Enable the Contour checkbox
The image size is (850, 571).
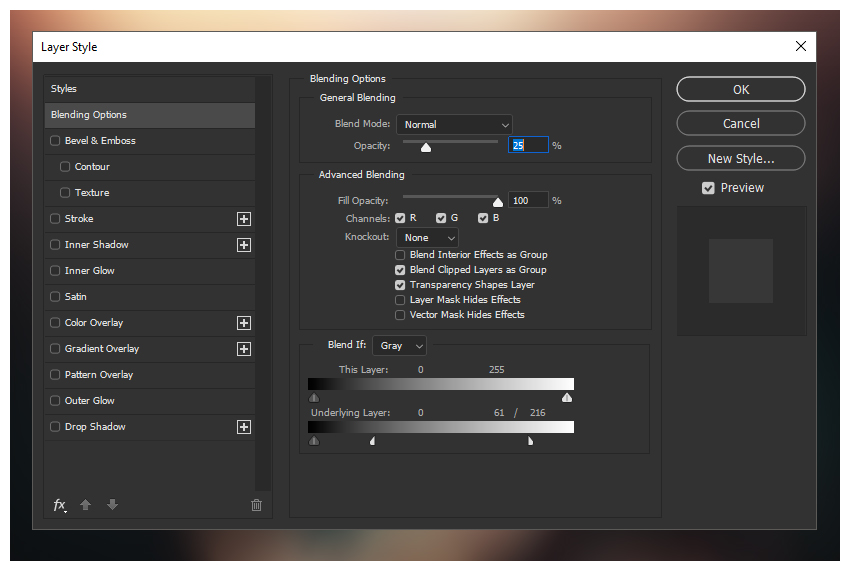(x=65, y=166)
